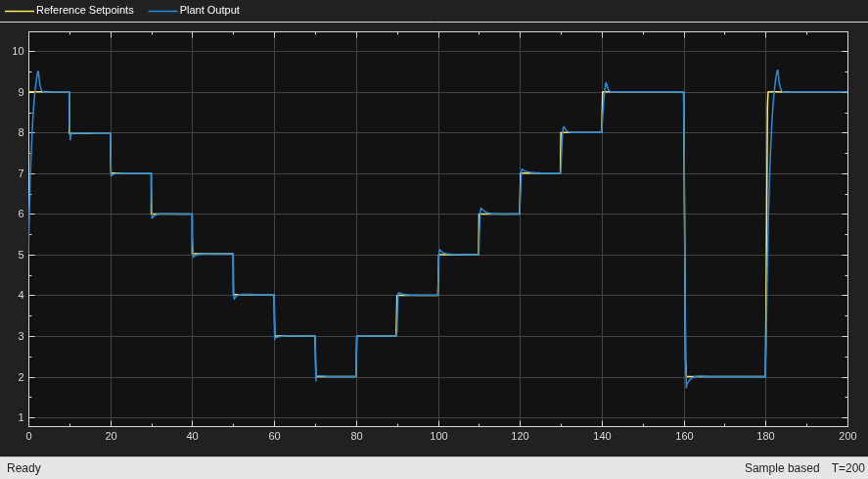Click the x-axis tick label 160

[684, 436]
